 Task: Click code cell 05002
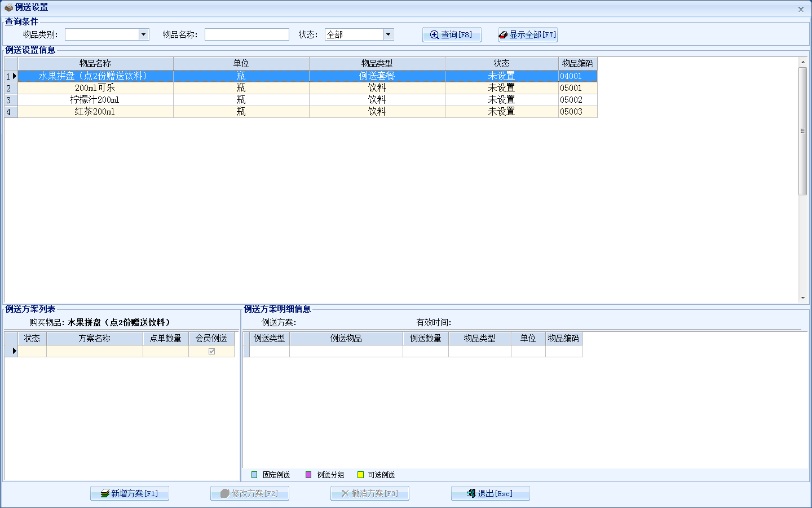[578, 99]
